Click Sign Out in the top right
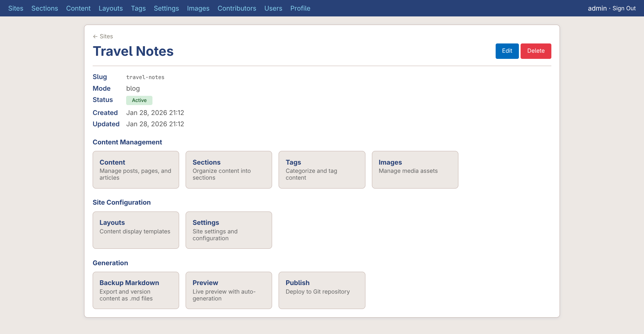This screenshot has width=644, height=334. coord(624,8)
